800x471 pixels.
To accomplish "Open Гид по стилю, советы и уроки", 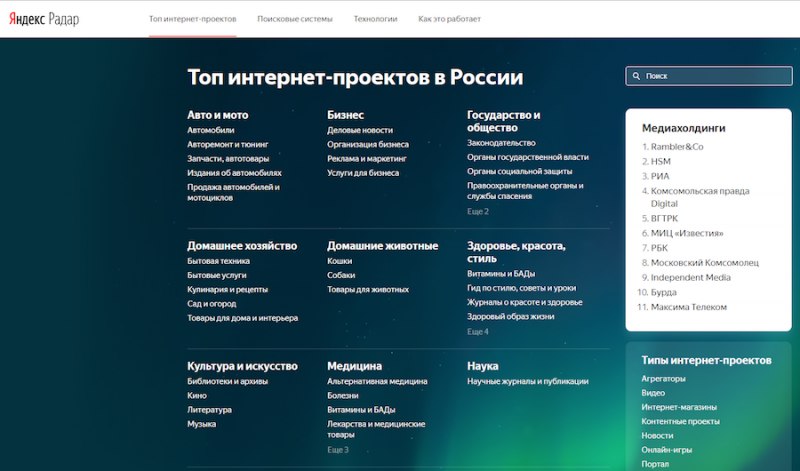I will [521, 288].
